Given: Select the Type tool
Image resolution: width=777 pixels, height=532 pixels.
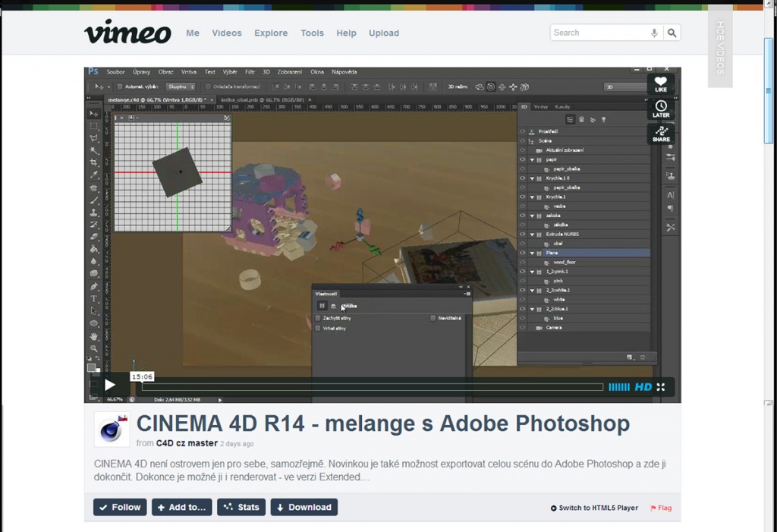Looking at the screenshot, I should tap(93, 299).
